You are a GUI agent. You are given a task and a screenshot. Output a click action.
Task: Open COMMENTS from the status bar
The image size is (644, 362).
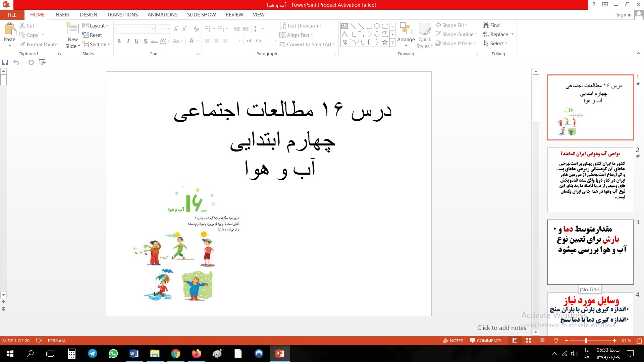point(485,341)
